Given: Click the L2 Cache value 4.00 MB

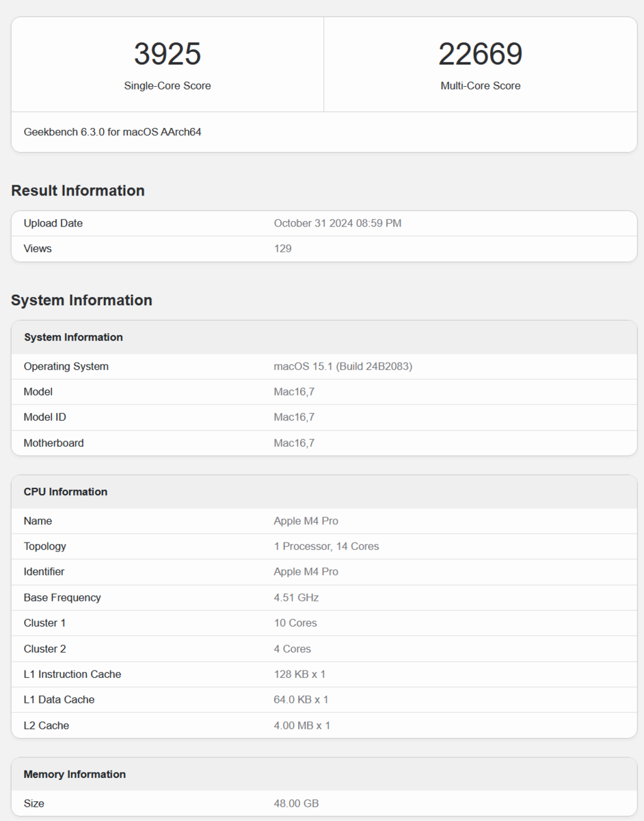Looking at the screenshot, I should tap(301, 725).
